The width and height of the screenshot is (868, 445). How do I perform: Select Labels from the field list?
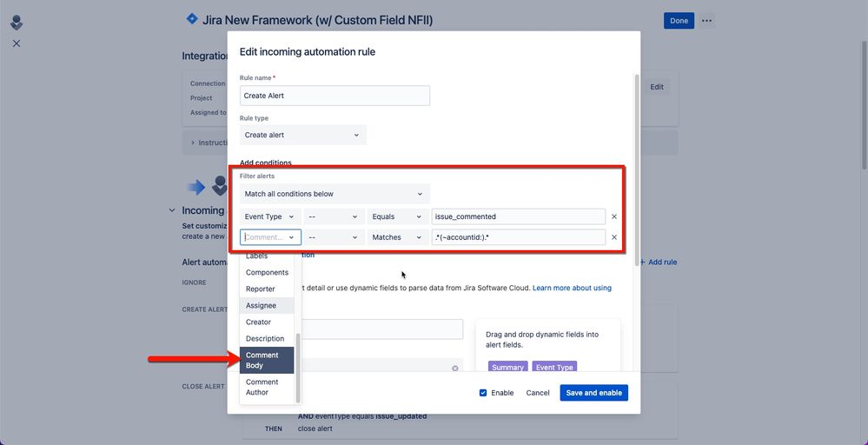[x=267, y=256]
